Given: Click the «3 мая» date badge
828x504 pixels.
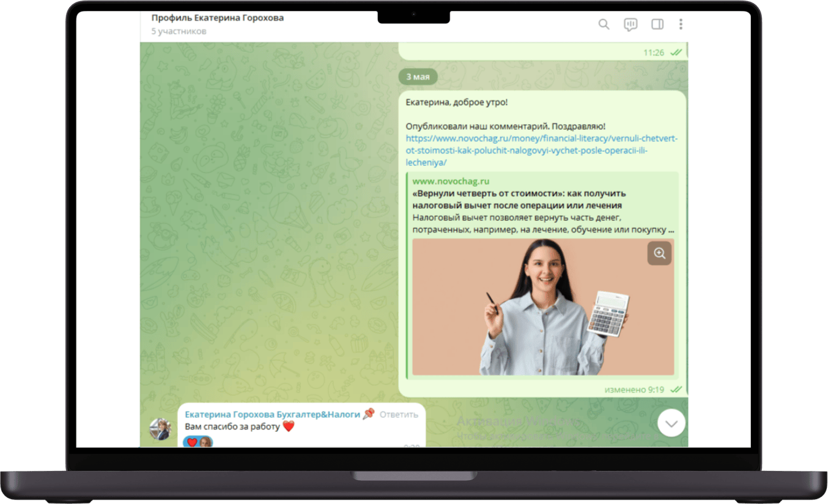Looking at the screenshot, I should [x=418, y=76].
